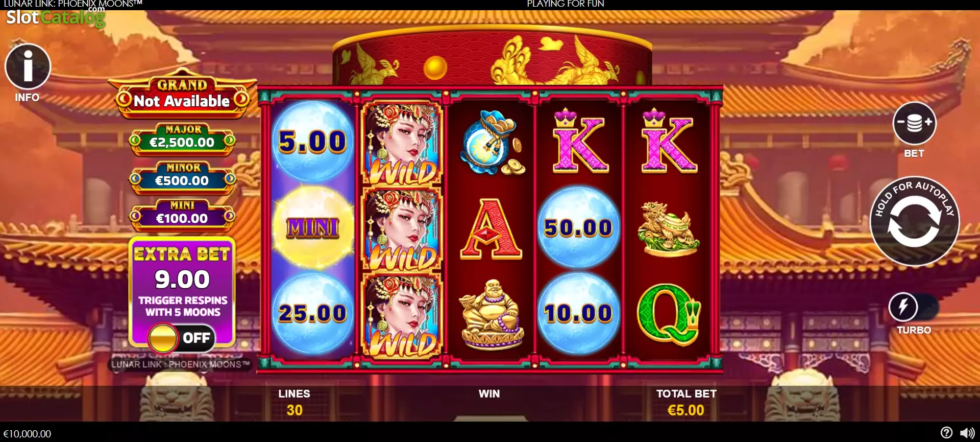
Task: Toggle the TURBO lightning switch
Action: click(913, 307)
